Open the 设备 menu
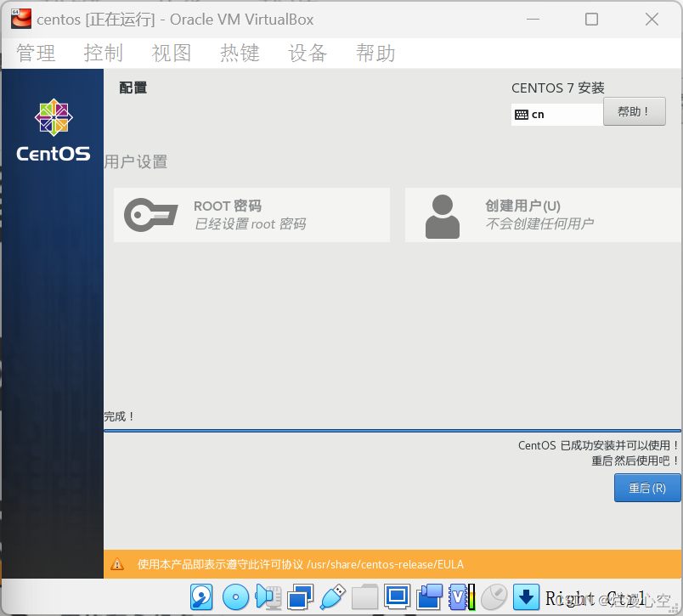 point(308,54)
